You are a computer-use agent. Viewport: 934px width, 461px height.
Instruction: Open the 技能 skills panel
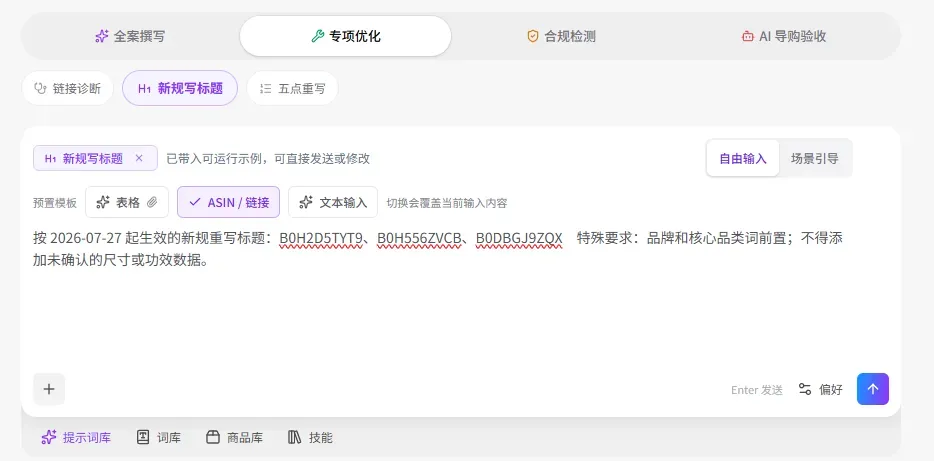point(310,438)
